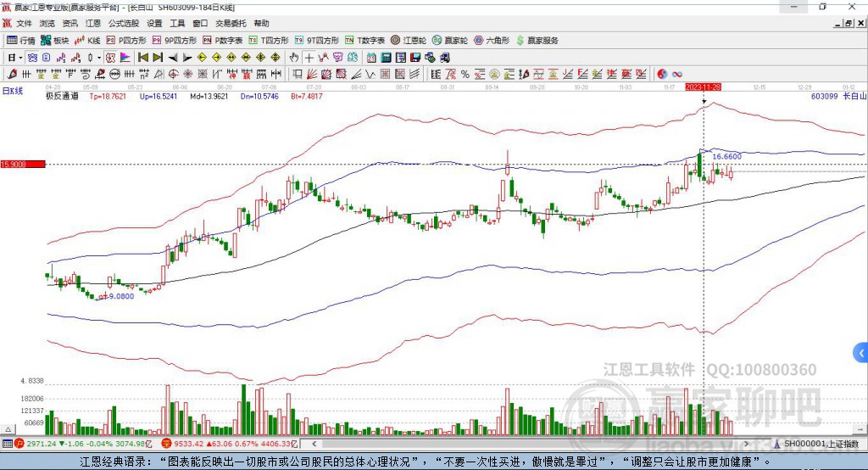Image resolution: width=868 pixels, height=470 pixels.
Task: Jump to first bar icon
Action: pos(142,58)
